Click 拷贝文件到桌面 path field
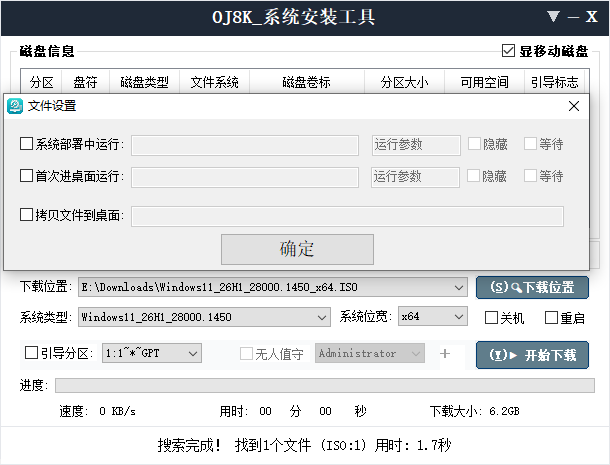610x465 pixels. point(347,216)
